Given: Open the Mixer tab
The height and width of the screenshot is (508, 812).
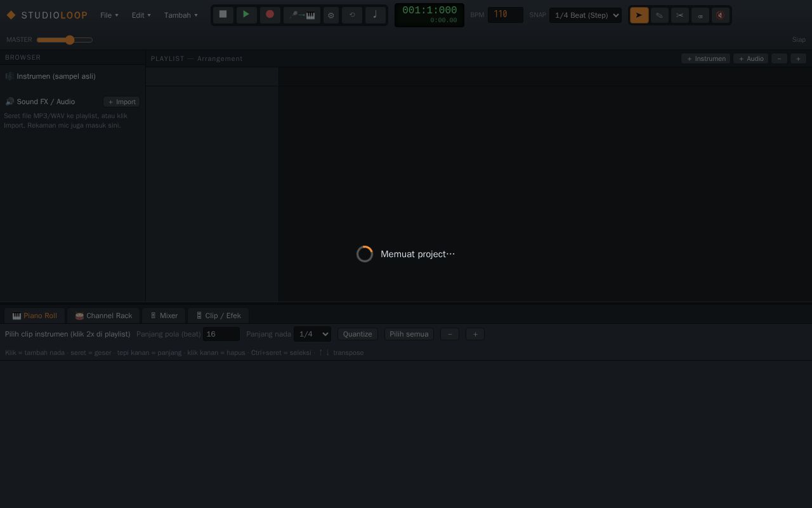Looking at the screenshot, I should click(164, 316).
